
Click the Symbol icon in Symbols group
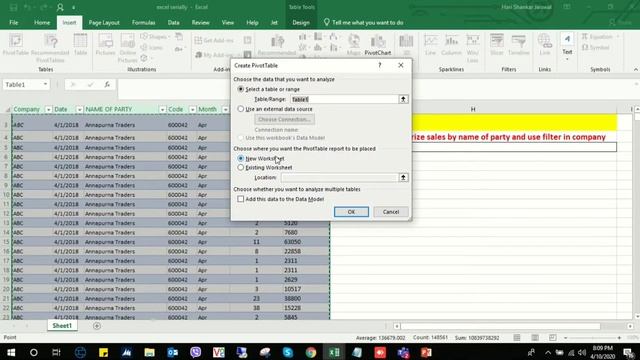[x=596, y=48]
